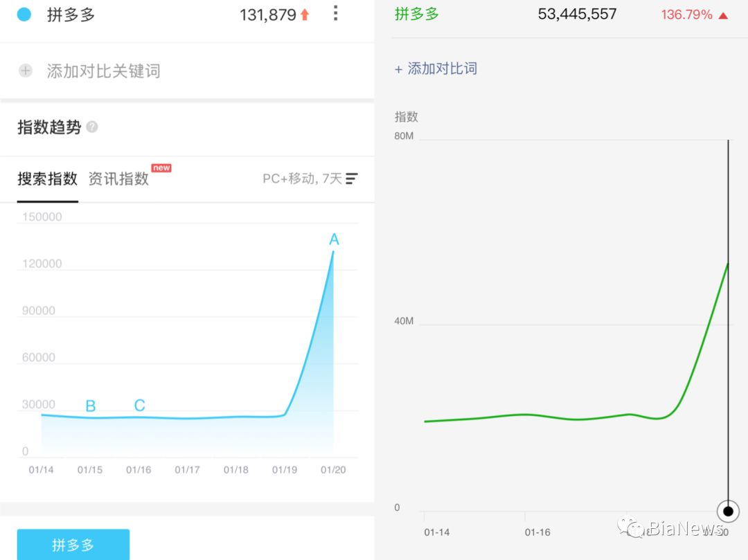Select marker C on the chart
This screenshot has height=560, width=748.
(x=139, y=406)
